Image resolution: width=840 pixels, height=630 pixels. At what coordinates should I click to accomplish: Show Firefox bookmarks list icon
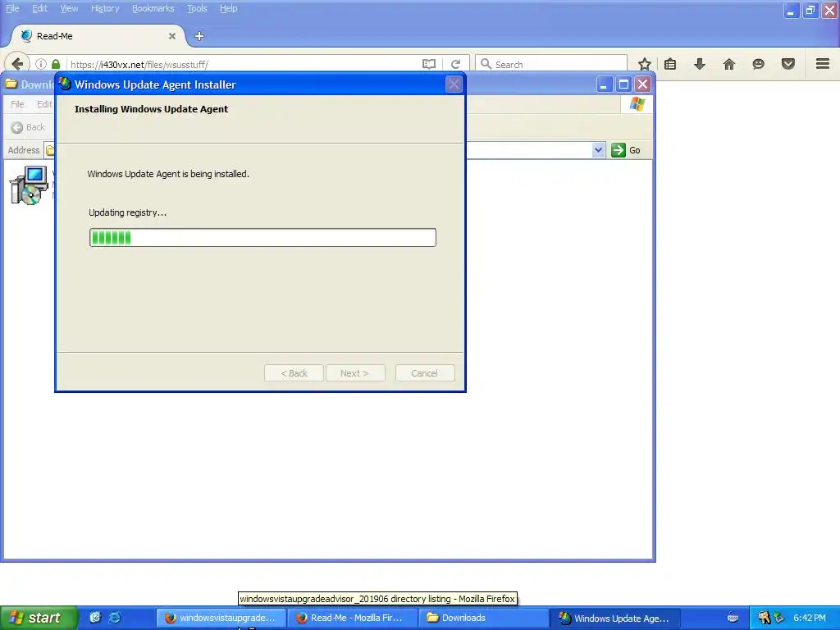point(669,64)
